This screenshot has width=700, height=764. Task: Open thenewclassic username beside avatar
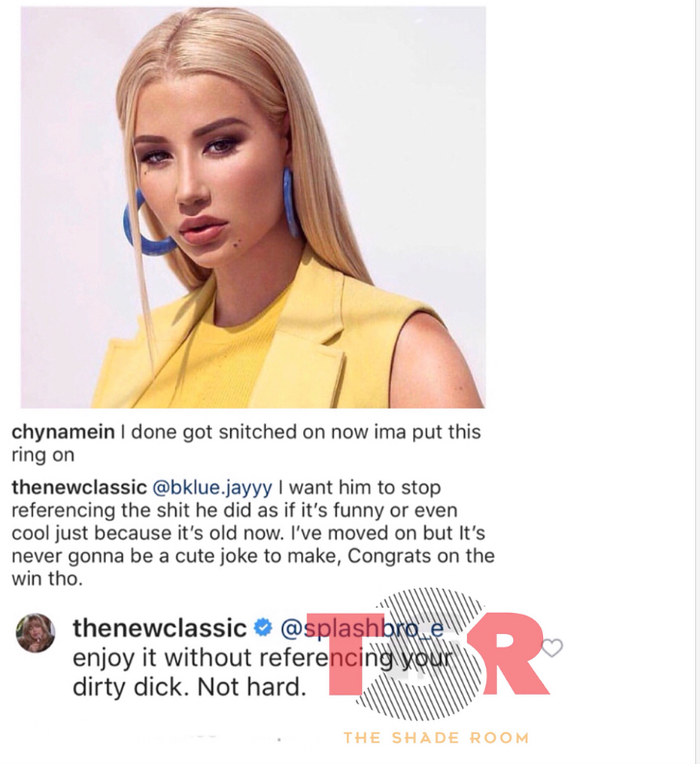tap(160, 628)
